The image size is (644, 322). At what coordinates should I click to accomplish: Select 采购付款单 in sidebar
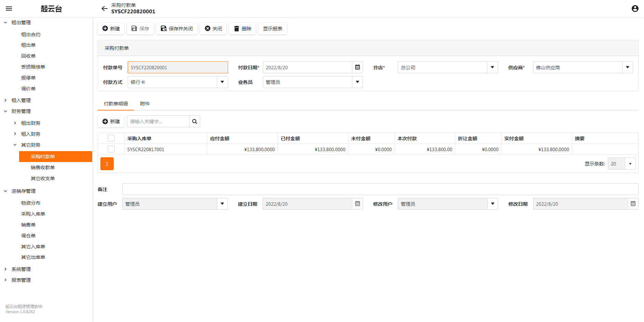(x=56, y=157)
